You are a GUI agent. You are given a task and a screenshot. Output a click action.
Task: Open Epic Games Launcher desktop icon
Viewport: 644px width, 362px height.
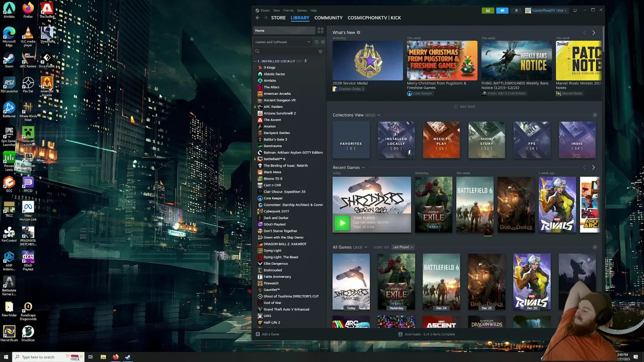pos(9,136)
